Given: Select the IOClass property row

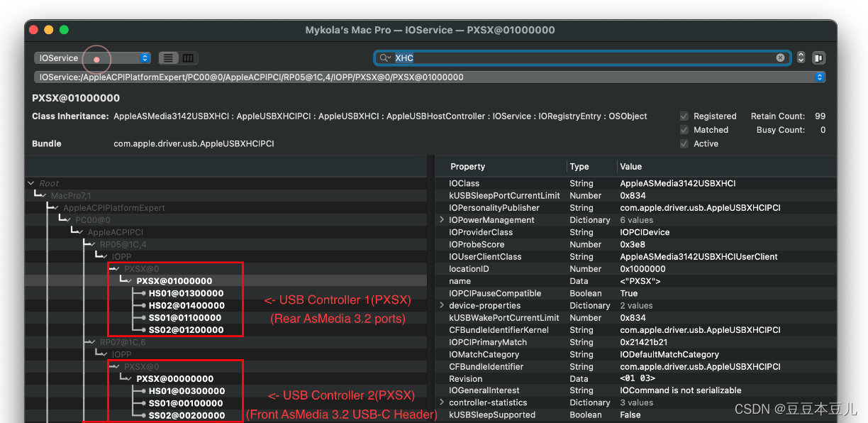Looking at the screenshot, I should (636, 183).
